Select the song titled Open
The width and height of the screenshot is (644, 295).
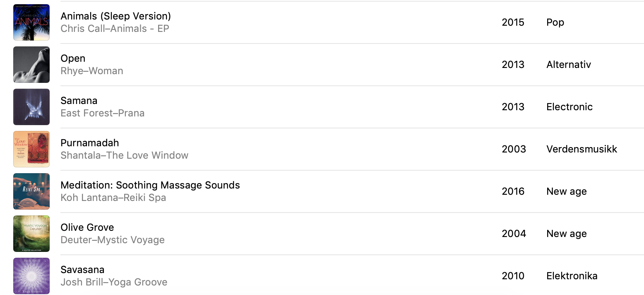tap(73, 58)
